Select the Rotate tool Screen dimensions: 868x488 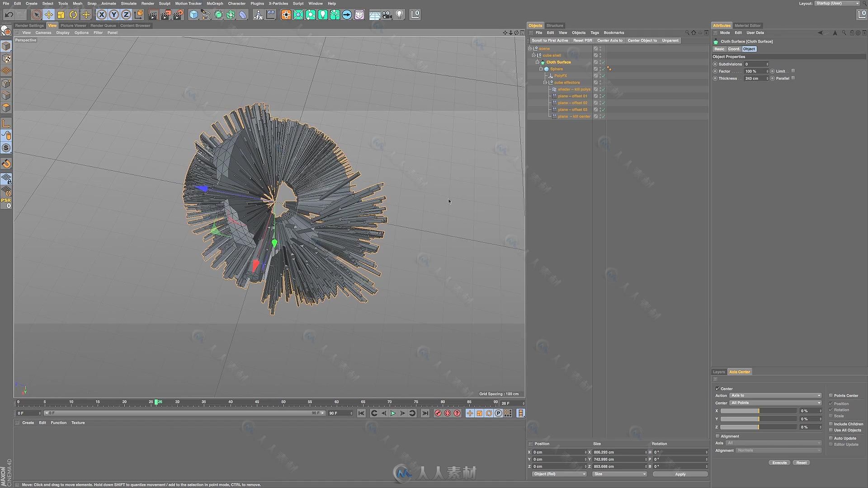tap(73, 15)
